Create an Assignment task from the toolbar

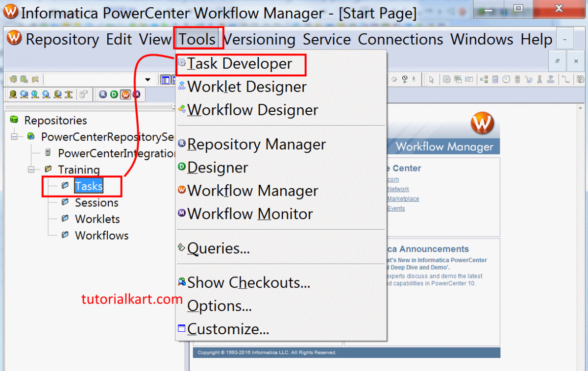495,79
